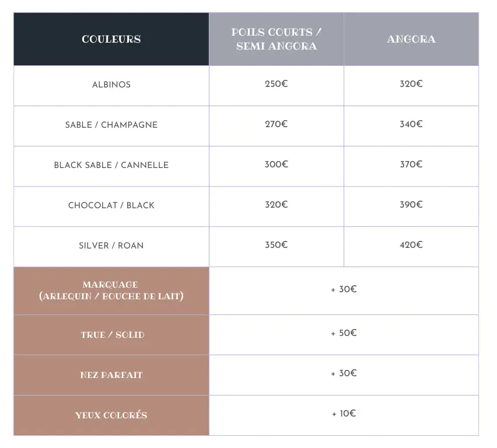Click the TRUE / SOLID option cell
The width and height of the screenshot is (497, 448).
[x=111, y=335]
